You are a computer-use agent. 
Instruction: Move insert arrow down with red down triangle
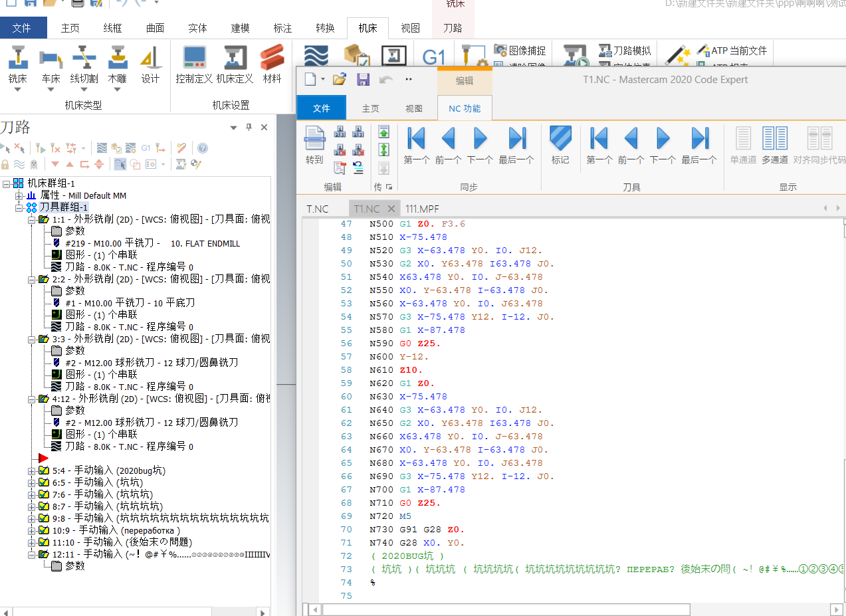[55, 164]
